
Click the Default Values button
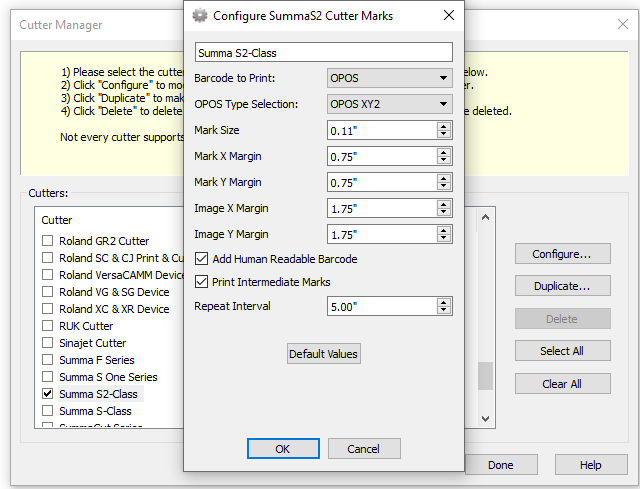point(324,353)
